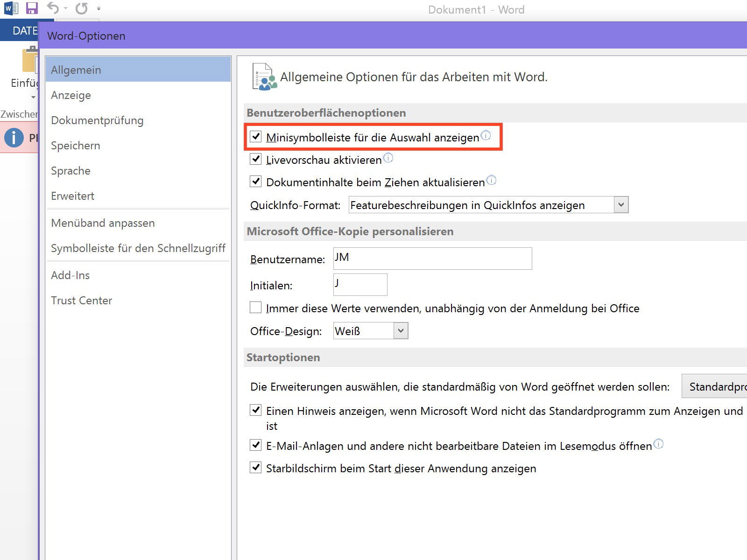Screen dimensions: 747x560
Task: Click the Redo/Repeat icon
Action: tap(82, 8)
